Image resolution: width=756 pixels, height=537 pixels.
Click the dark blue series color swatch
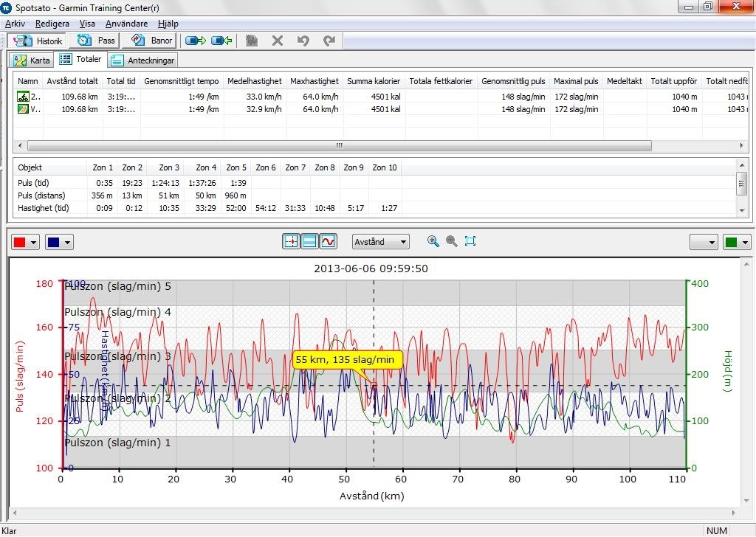pos(54,242)
